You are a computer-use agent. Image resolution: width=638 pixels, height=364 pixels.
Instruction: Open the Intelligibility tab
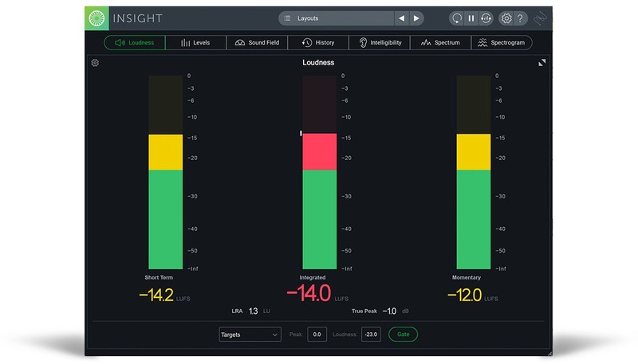click(380, 43)
